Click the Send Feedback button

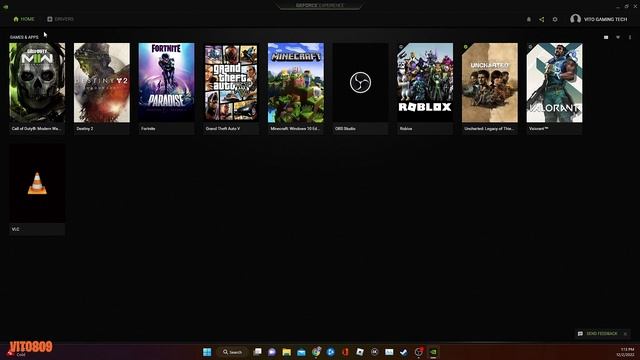tap(598, 334)
